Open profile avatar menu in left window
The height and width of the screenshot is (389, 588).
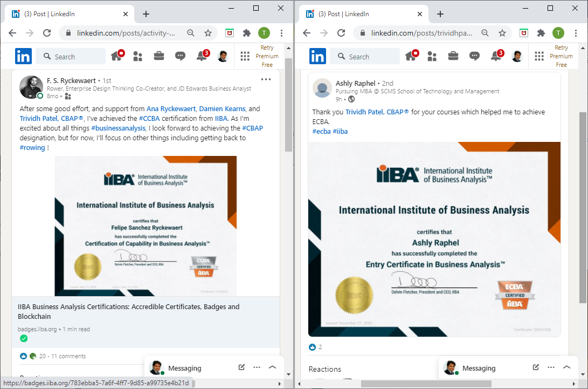pyautogui.click(x=223, y=56)
